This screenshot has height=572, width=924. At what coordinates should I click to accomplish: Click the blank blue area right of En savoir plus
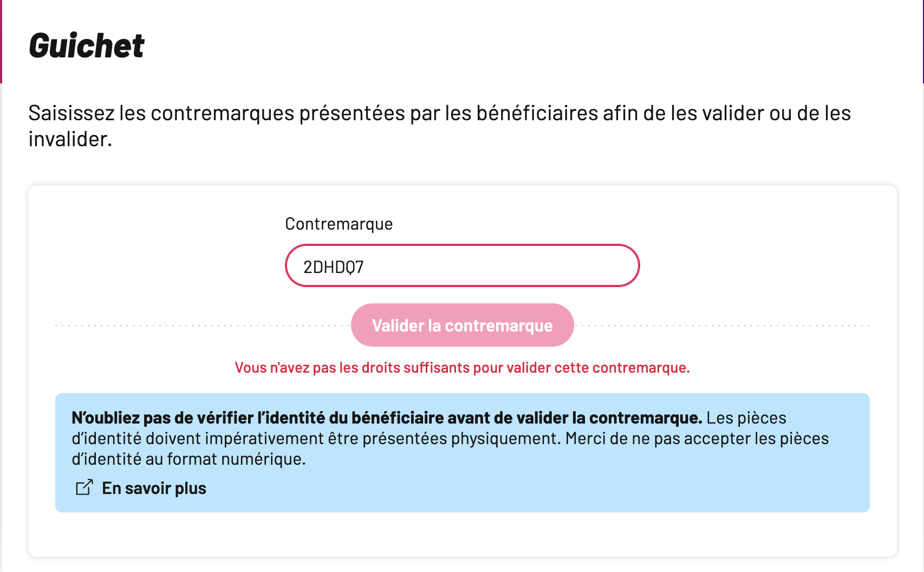pos(536,488)
